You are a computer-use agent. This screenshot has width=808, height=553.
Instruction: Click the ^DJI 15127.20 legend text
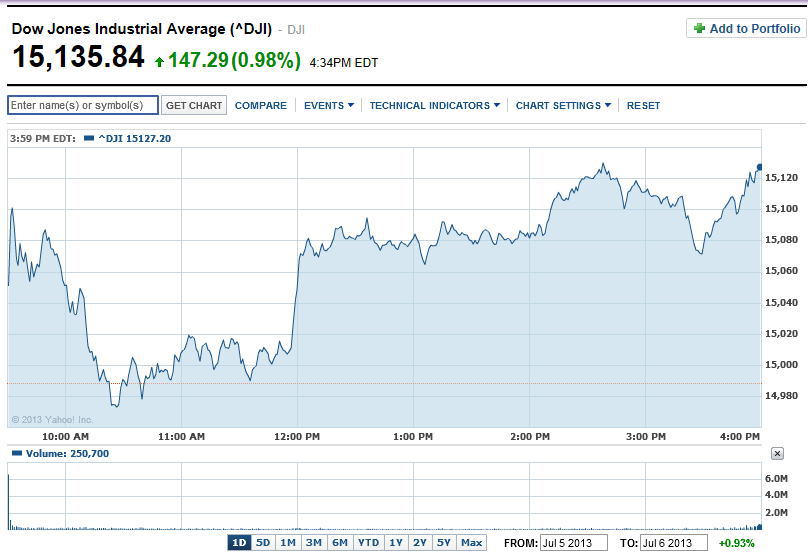(134, 138)
